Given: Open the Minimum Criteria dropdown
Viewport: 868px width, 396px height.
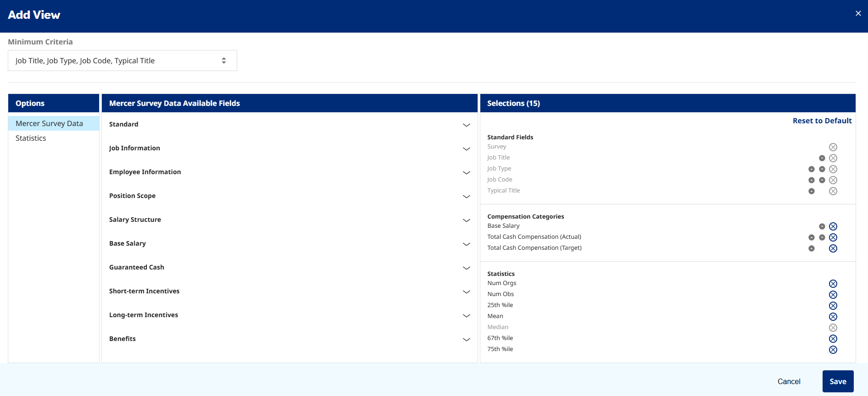Looking at the screenshot, I should (x=122, y=60).
